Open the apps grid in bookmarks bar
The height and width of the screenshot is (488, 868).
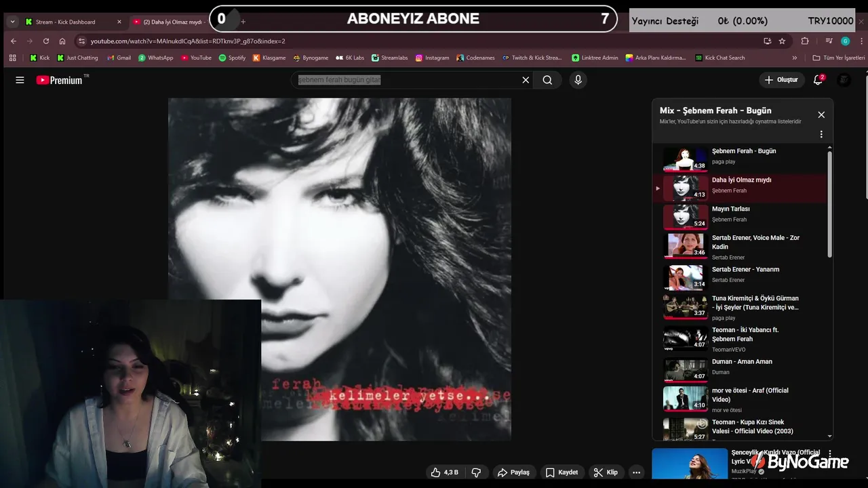[x=13, y=58]
